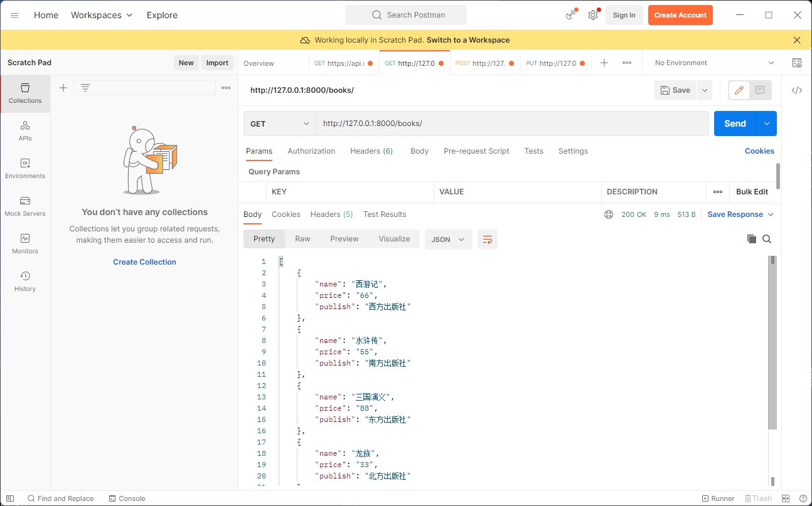This screenshot has width=812, height=506.
Task: Open Mock Servers in the sidebar
Action: [25, 206]
